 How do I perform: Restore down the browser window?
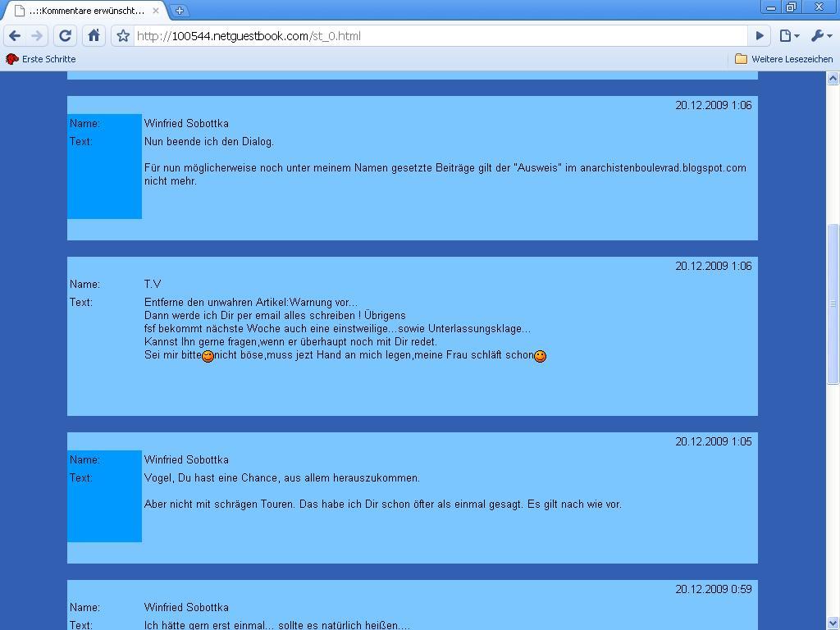pos(791,7)
